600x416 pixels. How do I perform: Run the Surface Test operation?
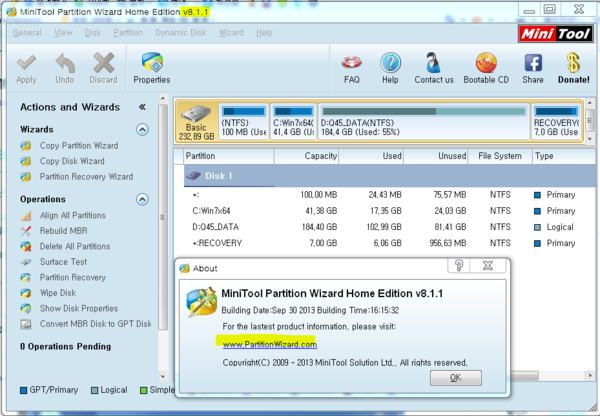click(x=64, y=262)
